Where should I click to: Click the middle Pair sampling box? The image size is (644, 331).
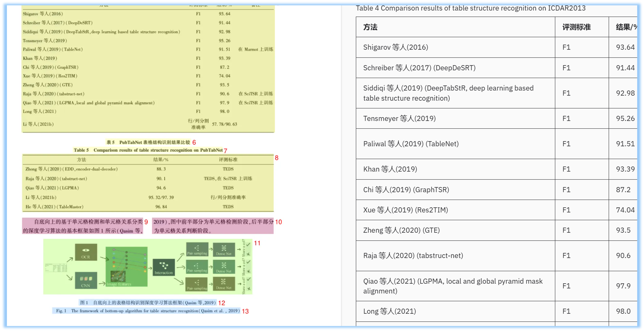197,267
